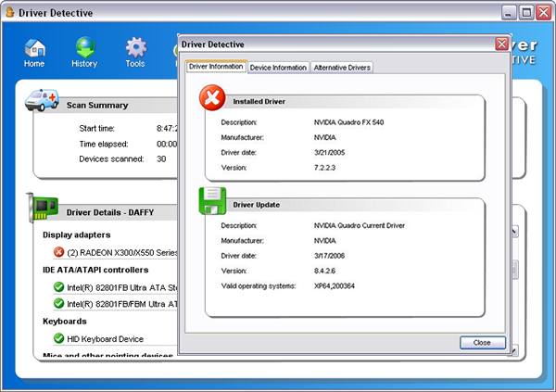Click the driver list scrollbar down arrow
The width and height of the screenshot is (556, 392).
pyautogui.click(x=515, y=350)
